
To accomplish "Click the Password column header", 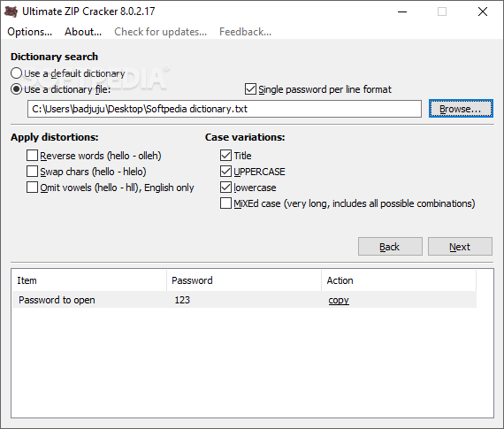I will tap(244, 280).
